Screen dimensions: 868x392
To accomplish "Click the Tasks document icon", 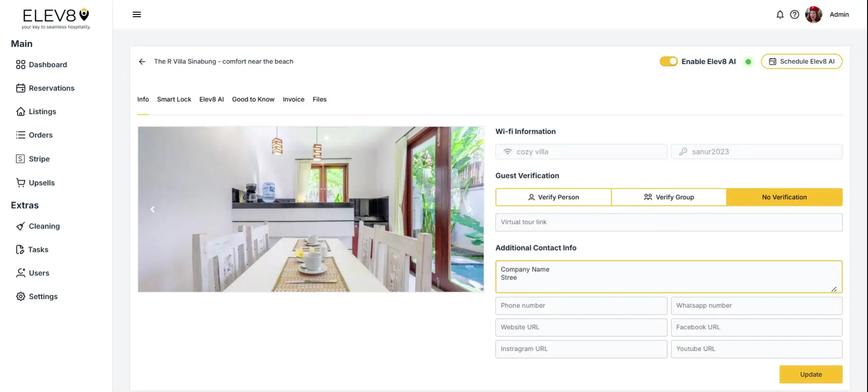I will [x=20, y=250].
